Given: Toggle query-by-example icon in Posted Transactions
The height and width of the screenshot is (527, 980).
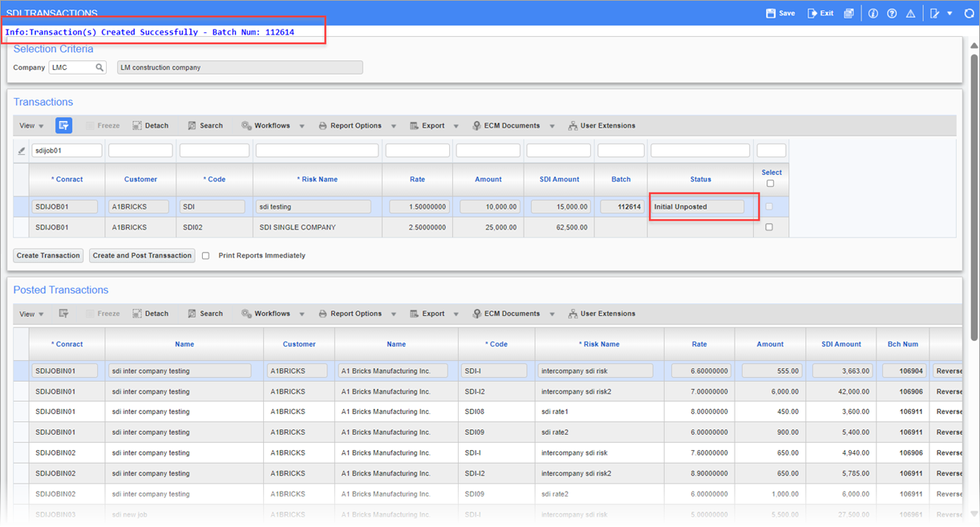Looking at the screenshot, I should point(64,314).
